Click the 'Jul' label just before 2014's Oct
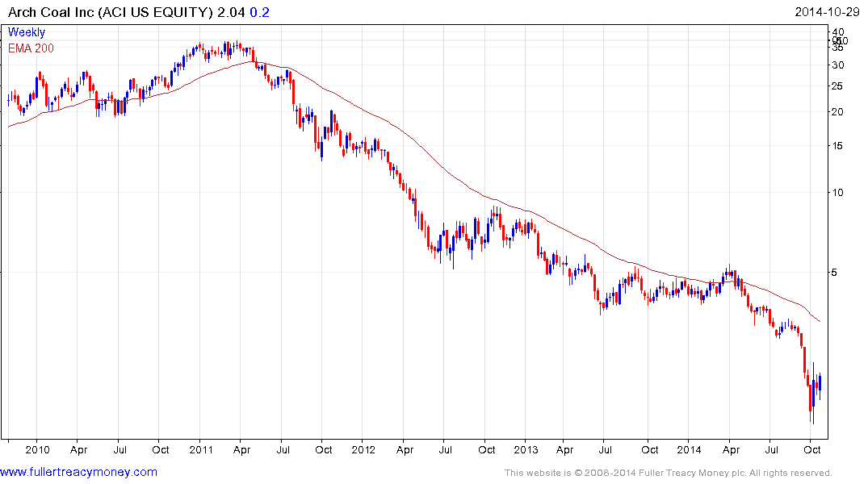This screenshot has width=868, height=484. point(771,450)
